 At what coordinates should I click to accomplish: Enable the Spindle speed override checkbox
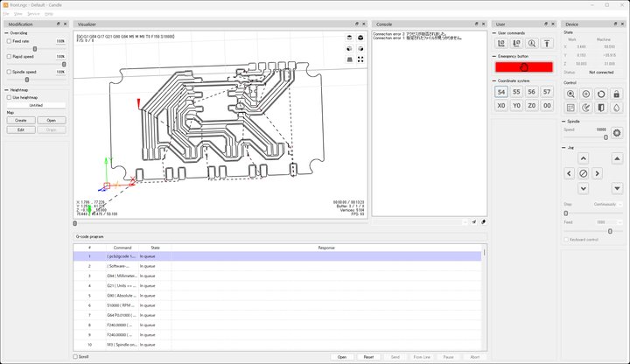coord(9,72)
